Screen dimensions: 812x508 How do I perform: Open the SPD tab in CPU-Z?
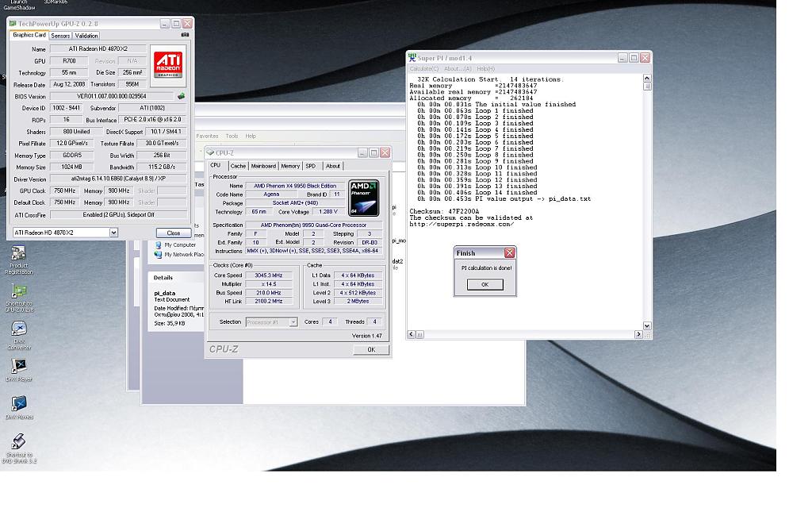coord(311,166)
